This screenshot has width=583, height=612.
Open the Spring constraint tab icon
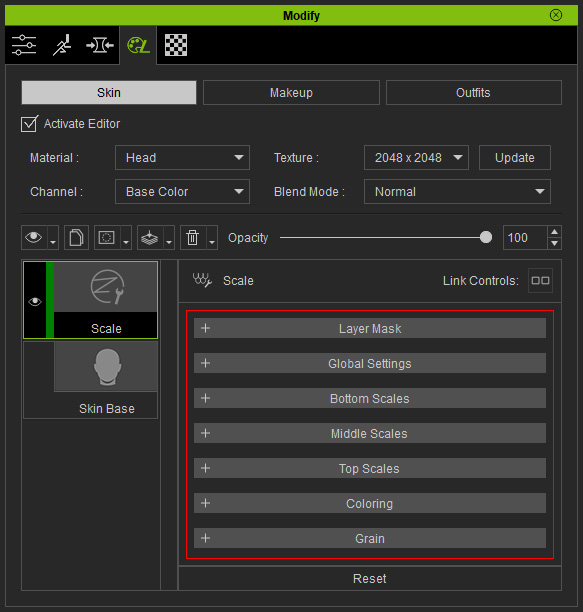pos(100,45)
